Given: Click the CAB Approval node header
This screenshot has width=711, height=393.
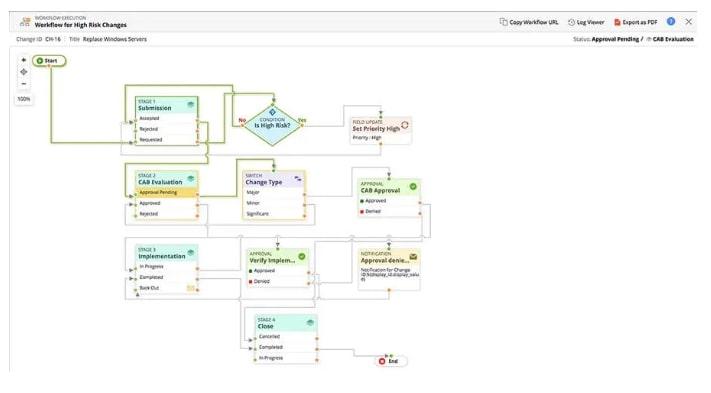Looking at the screenshot, I should point(389,188).
